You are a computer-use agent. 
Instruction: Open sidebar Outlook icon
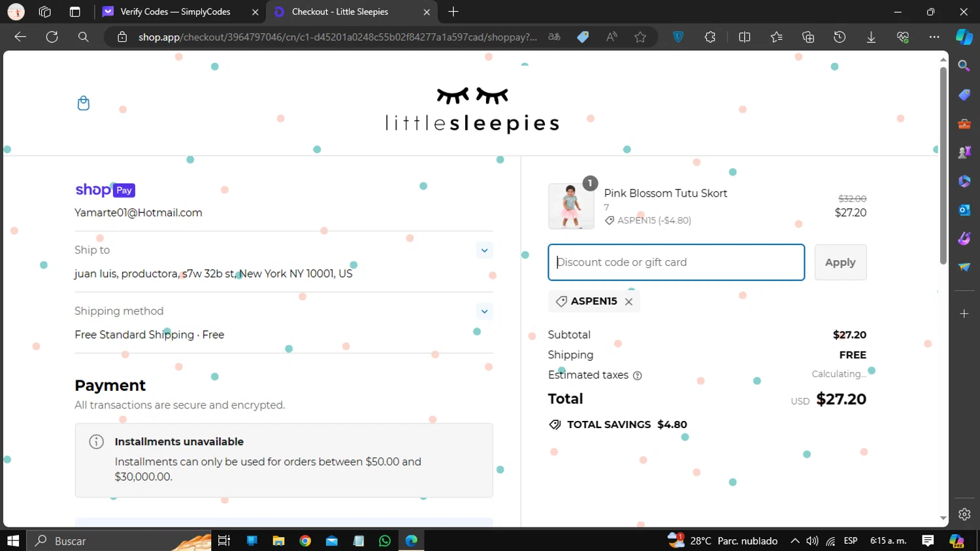pos(964,210)
